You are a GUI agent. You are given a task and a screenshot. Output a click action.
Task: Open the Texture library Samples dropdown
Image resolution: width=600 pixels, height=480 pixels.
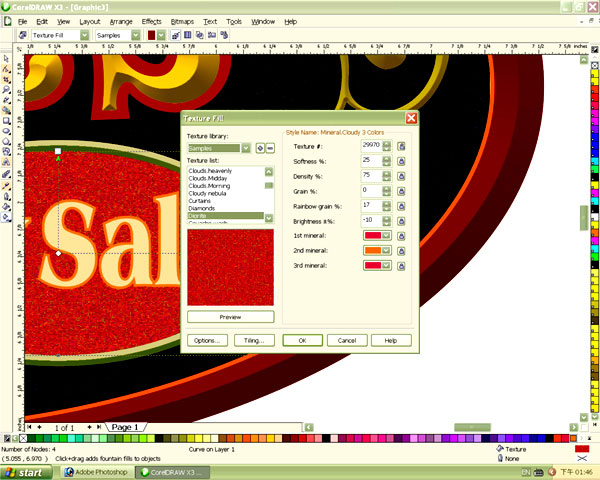pyautogui.click(x=246, y=148)
